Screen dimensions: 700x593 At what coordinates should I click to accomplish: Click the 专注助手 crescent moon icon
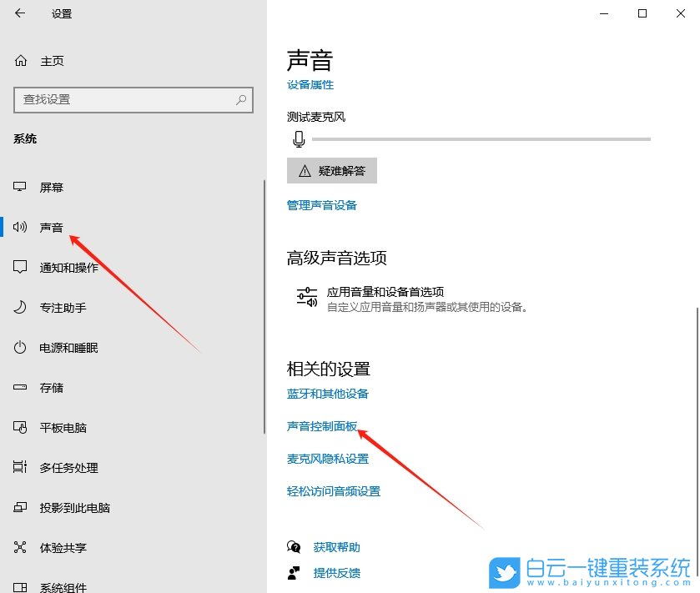pos(18,307)
